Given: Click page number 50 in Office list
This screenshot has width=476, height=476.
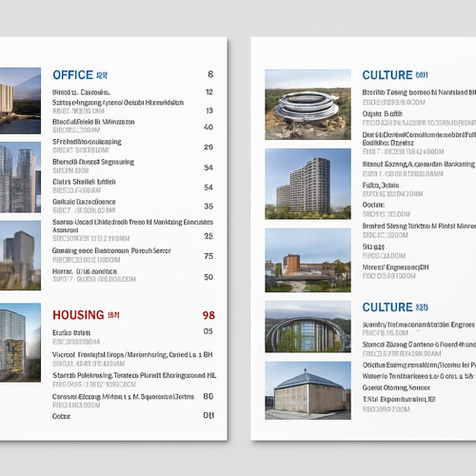Looking at the screenshot, I should 208,277.
